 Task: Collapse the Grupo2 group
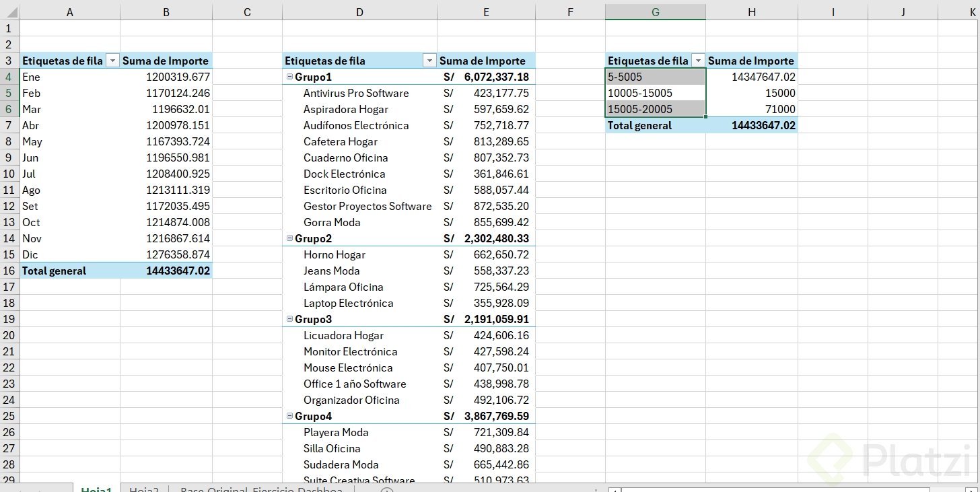click(x=289, y=238)
